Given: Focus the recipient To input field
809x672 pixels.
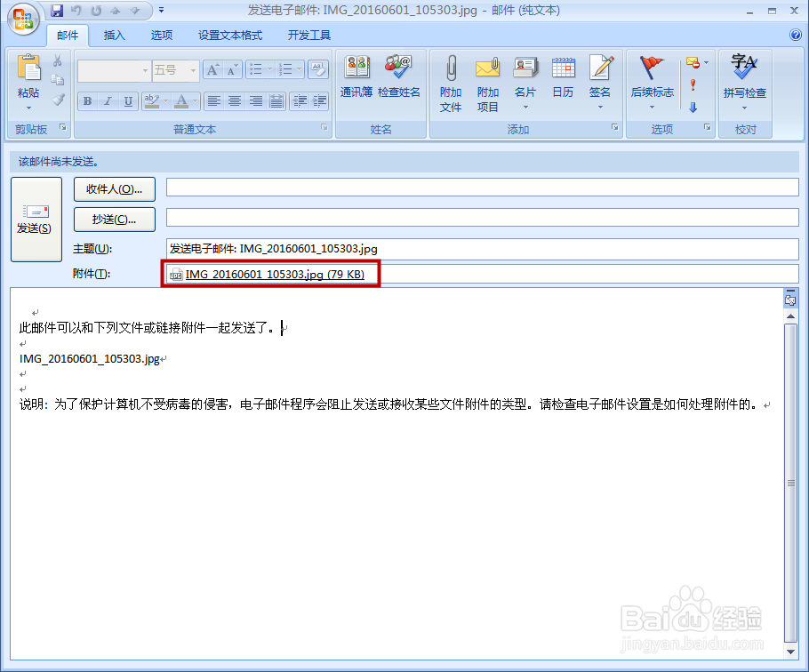Looking at the screenshot, I should [x=483, y=188].
